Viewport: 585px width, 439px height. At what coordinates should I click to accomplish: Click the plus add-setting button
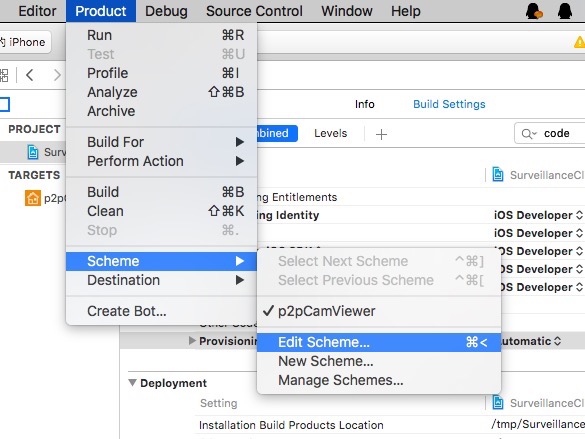coord(381,134)
